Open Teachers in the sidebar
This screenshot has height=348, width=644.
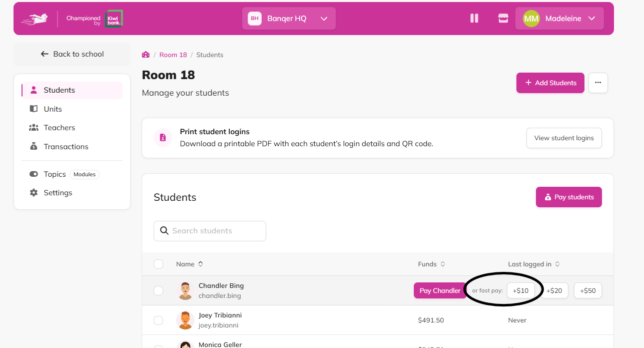(x=72, y=128)
